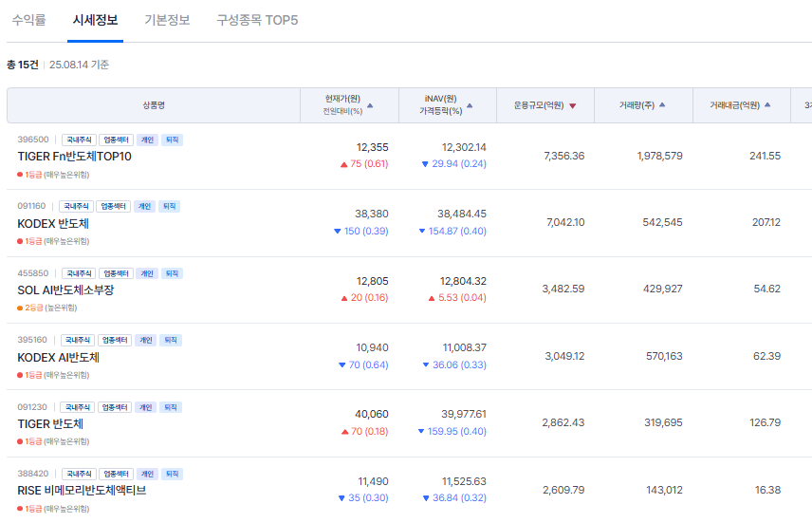Screen dimensions: 812x523
Task: Click 1등급 risk label on TIGER 반도체
Action: coord(33,441)
